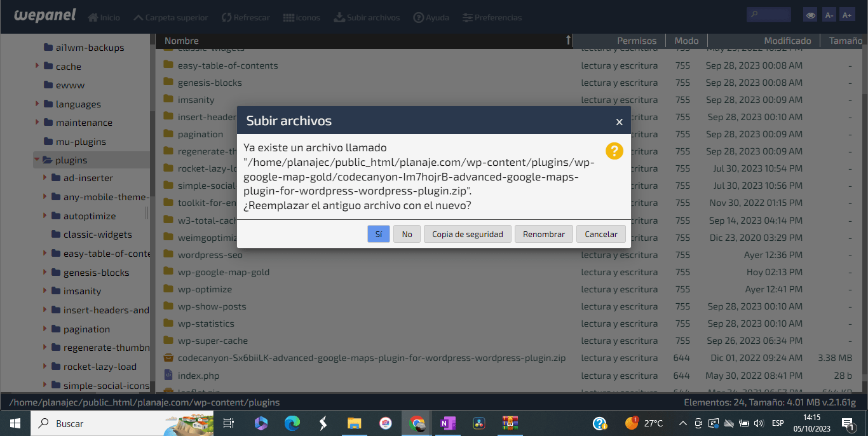The height and width of the screenshot is (436, 868).
Task: Select the wp-super-cache folder name
Action: pos(213,341)
